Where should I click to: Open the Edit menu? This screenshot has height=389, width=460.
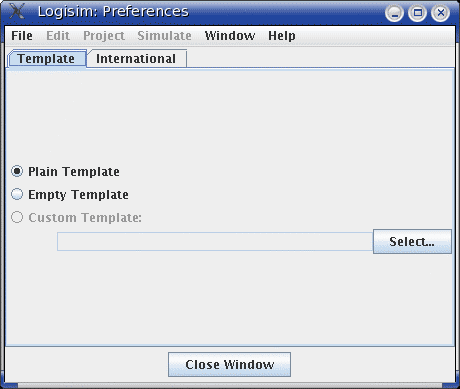pyautogui.click(x=58, y=36)
